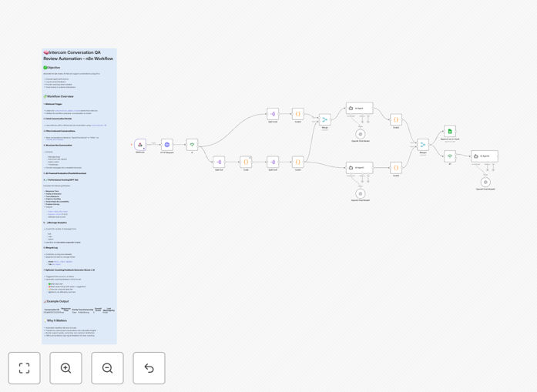This screenshot has height=392, width=537.
Task: Select the Append row in sheet node
Action: [x=450, y=131]
